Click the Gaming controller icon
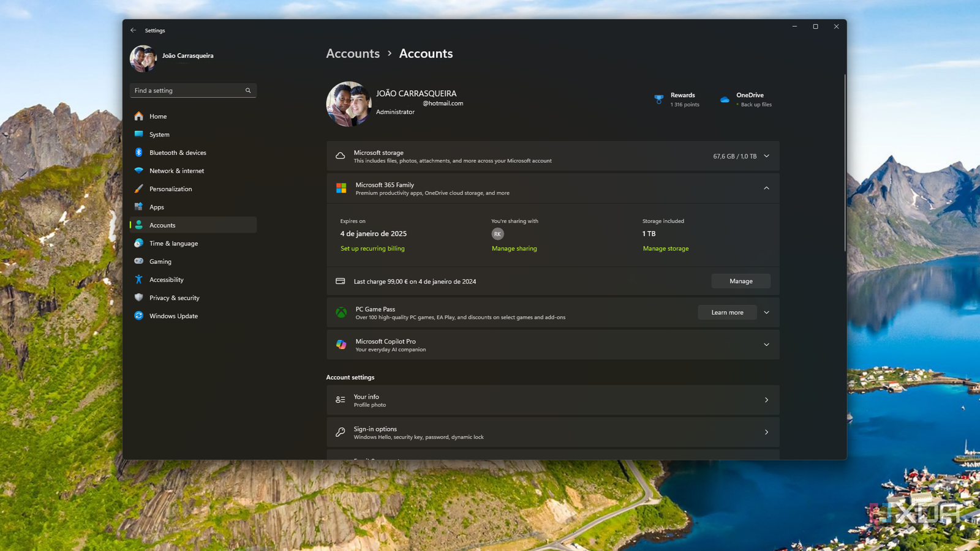 pyautogui.click(x=139, y=261)
